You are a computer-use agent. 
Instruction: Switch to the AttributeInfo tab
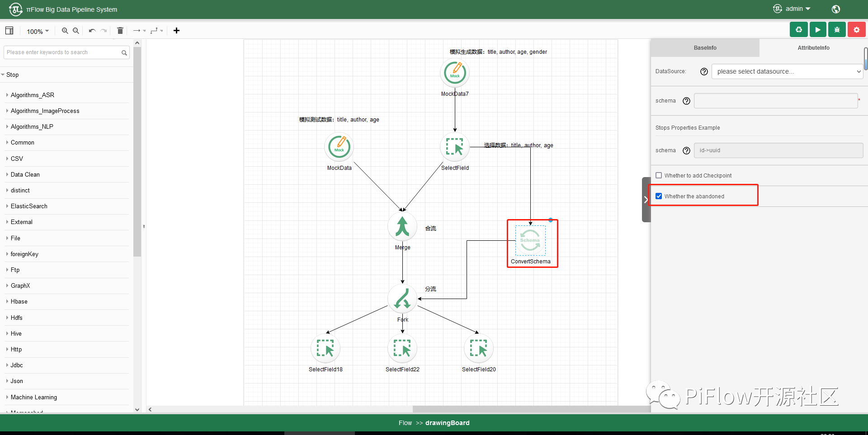813,48
